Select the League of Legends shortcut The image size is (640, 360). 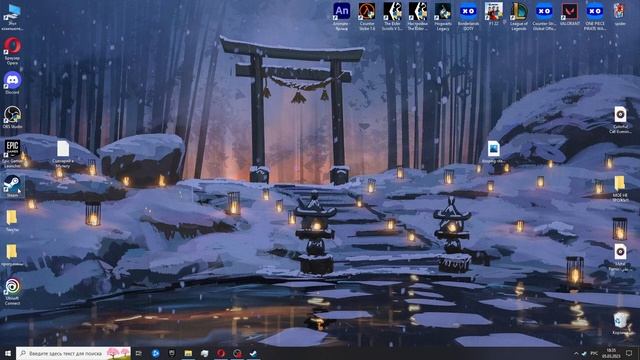519,16
